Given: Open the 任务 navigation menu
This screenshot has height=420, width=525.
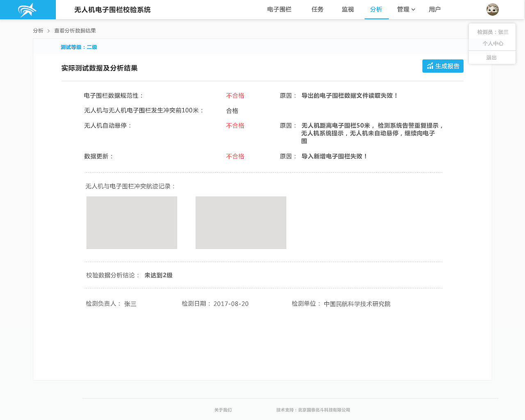Looking at the screenshot, I should coord(317,9).
